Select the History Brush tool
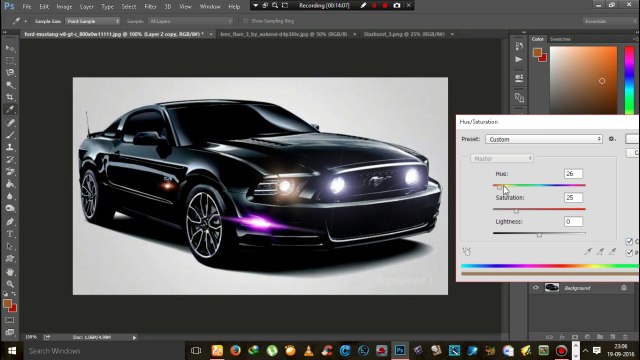Image resolution: width=640 pixels, height=360 pixels. (x=10, y=159)
